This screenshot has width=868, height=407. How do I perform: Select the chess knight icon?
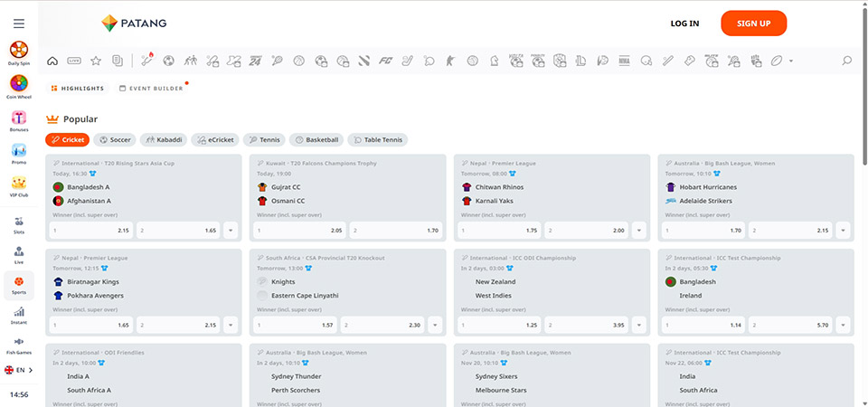tap(493, 61)
